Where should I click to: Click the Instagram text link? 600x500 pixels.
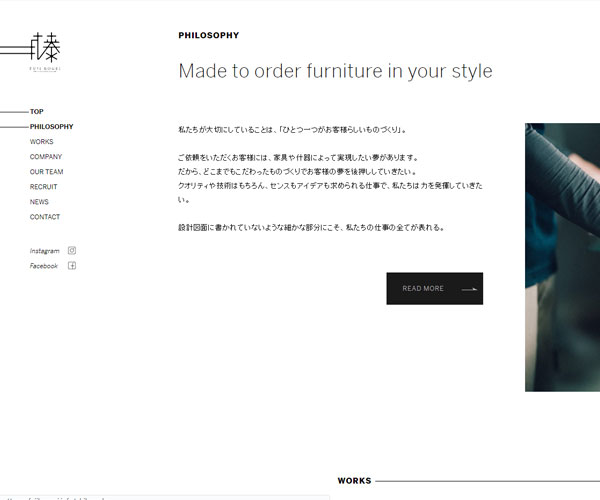(45, 251)
